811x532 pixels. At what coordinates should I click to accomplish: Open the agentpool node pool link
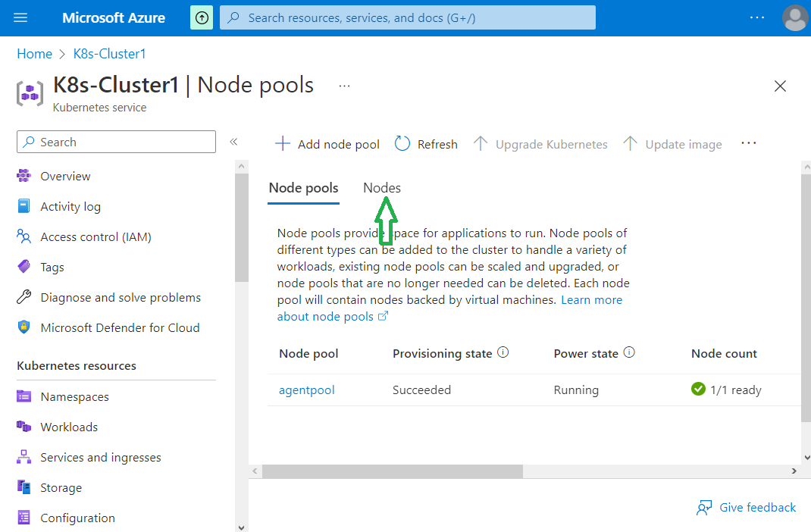point(307,390)
